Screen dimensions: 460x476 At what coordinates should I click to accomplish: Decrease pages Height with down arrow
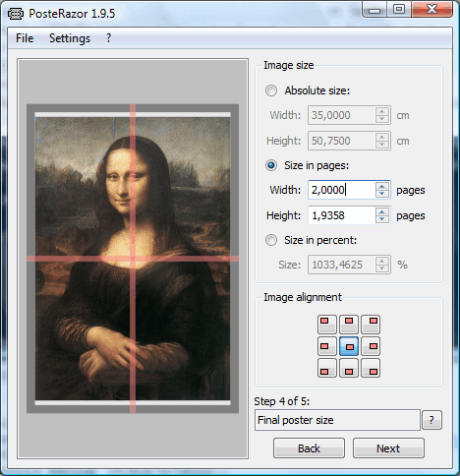[382, 219]
